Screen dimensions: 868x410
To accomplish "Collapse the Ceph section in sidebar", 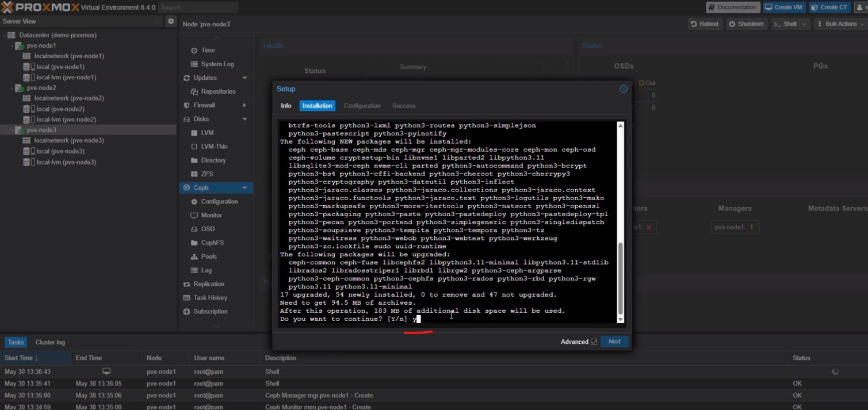I will [x=243, y=187].
